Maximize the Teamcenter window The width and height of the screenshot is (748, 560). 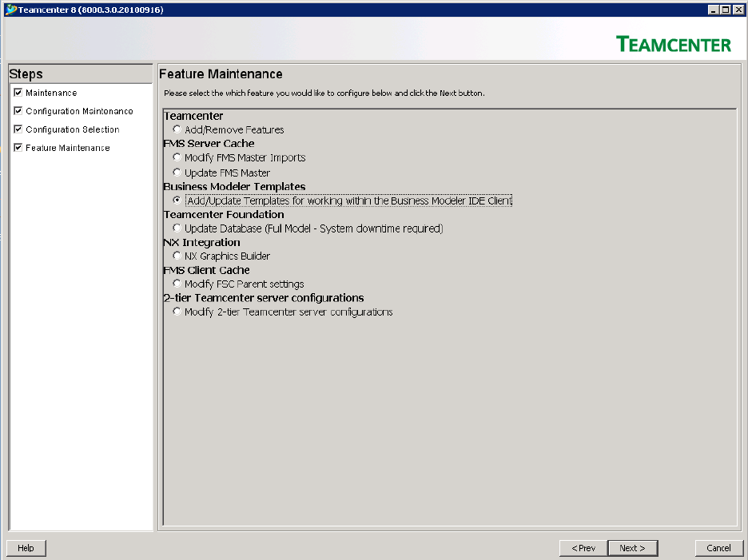click(x=725, y=10)
